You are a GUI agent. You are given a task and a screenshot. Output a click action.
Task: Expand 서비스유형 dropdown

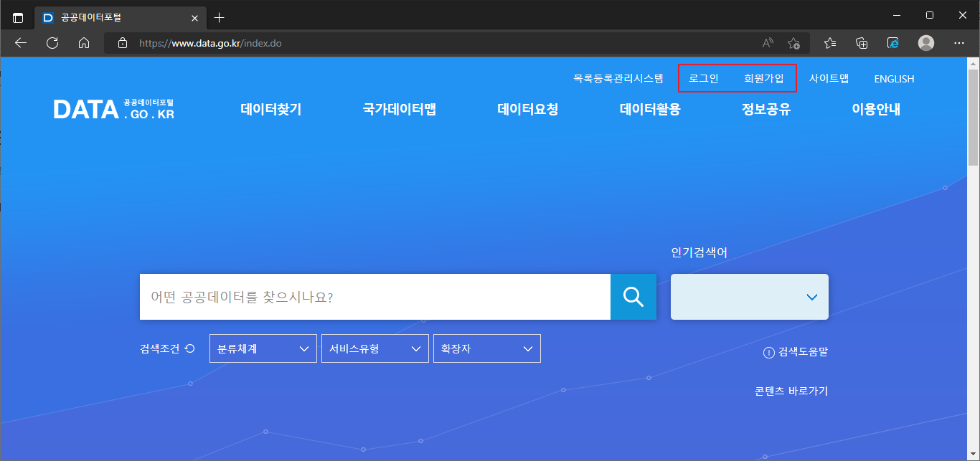click(x=375, y=348)
